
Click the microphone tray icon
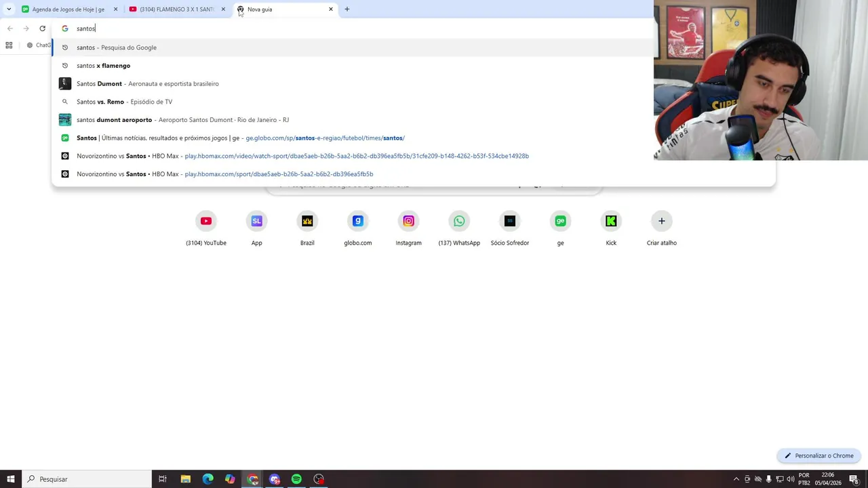click(x=769, y=479)
